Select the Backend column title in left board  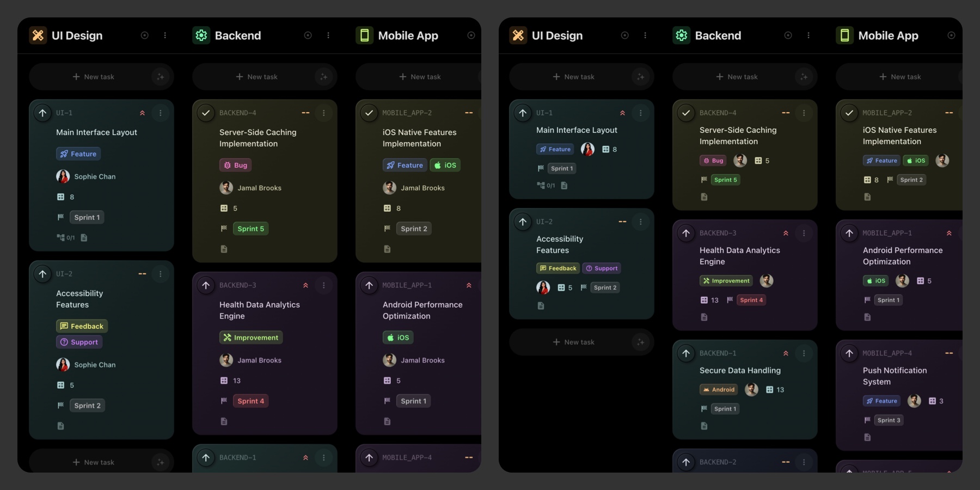click(x=237, y=35)
